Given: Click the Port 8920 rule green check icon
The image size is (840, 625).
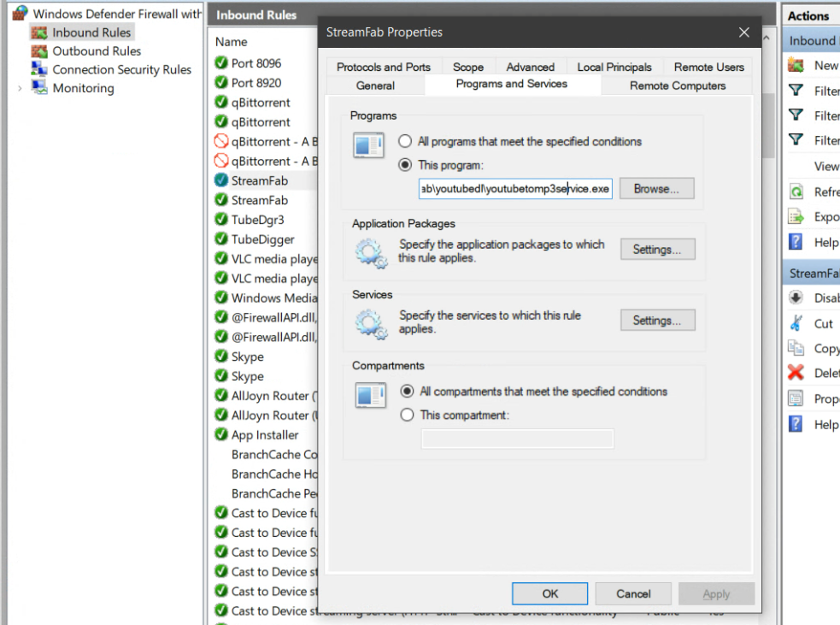Looking at the screenshot, I should (221, 83).
